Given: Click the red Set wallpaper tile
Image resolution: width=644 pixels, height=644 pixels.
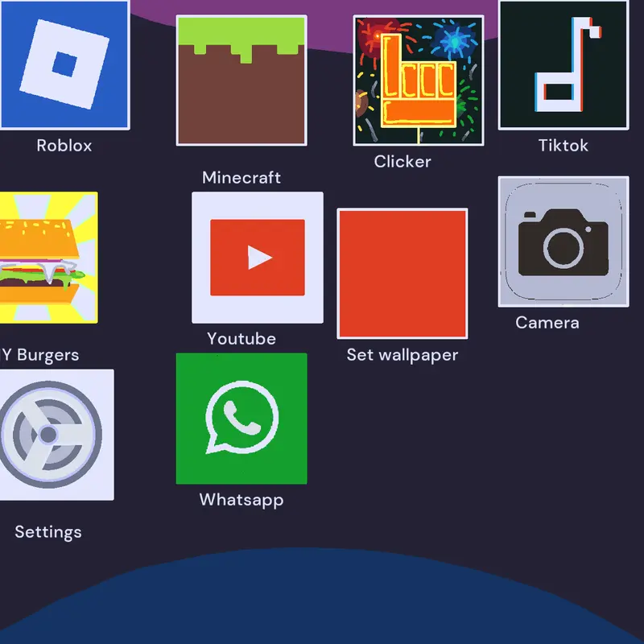Looking at the screenshot, I should point(402,274).
